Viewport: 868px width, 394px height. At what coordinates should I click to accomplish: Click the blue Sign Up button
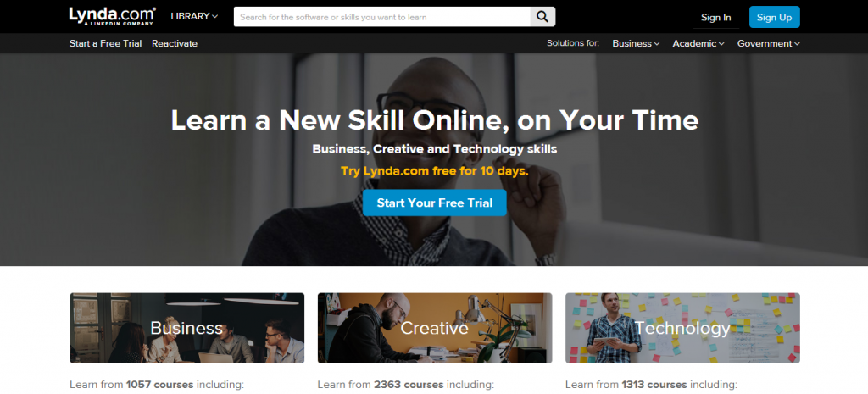775,17
